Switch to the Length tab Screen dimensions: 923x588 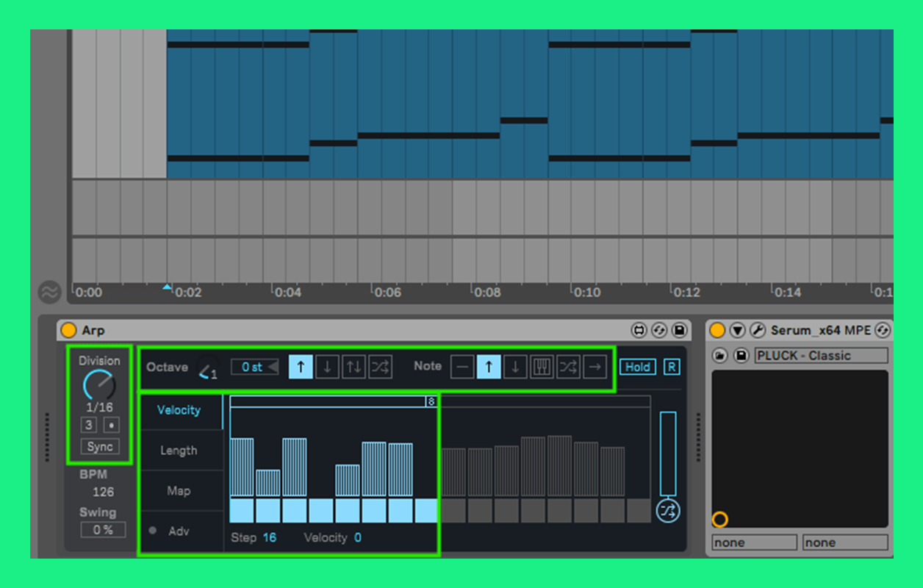(x=179, y=451)
